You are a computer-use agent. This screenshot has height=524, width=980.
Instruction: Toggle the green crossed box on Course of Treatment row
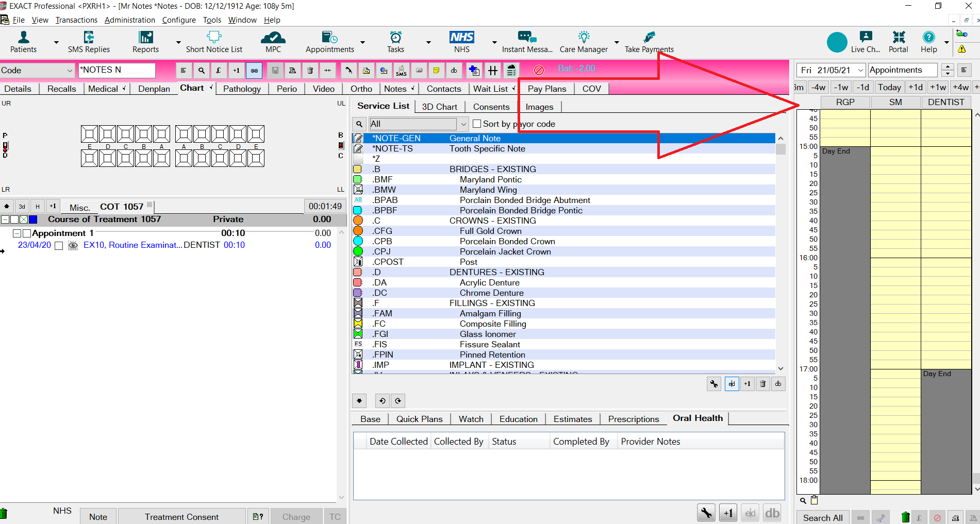(24, 219)
